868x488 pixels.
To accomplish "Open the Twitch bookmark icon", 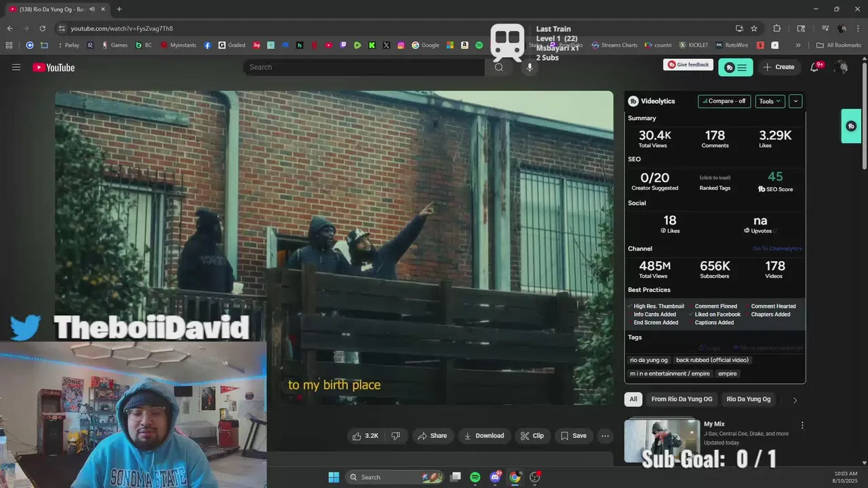I will (x=343, y=45).
